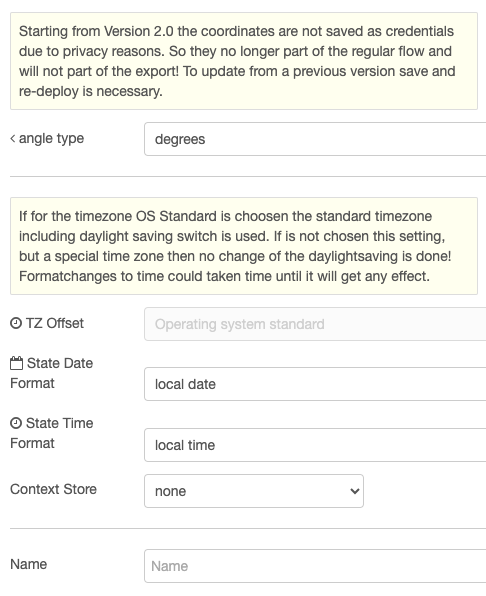Click the clock icon beside State Time Format
Viewport: 486px width, 596px height.
pyautogui.click(x=16, y=423)
